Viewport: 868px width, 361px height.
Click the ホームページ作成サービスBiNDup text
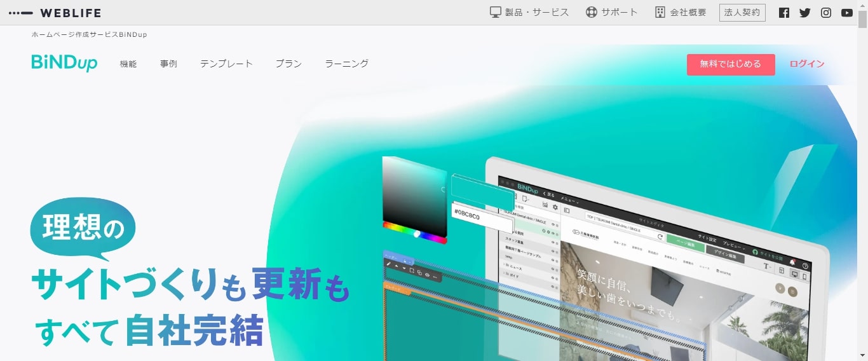89,34
